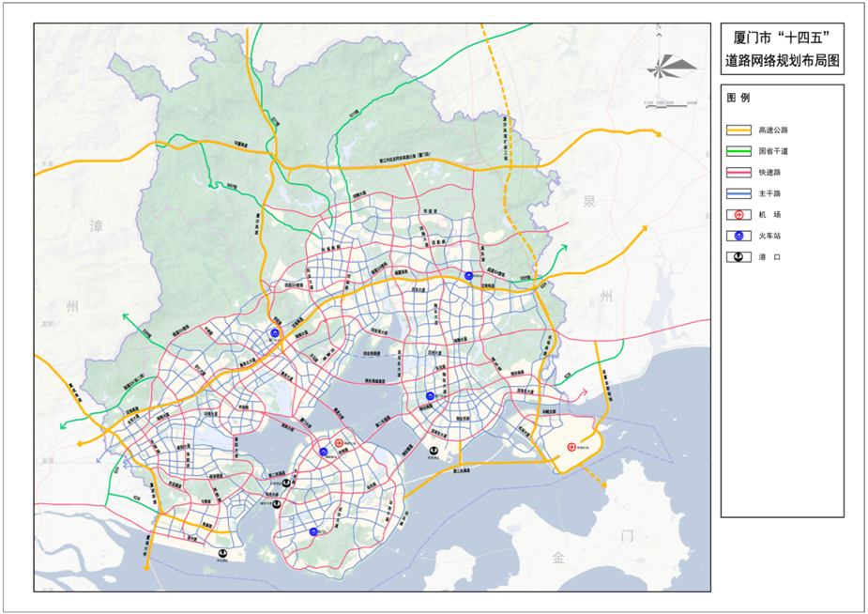The image size is (868, 614).
Task: Click the orange expressway arrowhead at top right
Action: [658, 133]
